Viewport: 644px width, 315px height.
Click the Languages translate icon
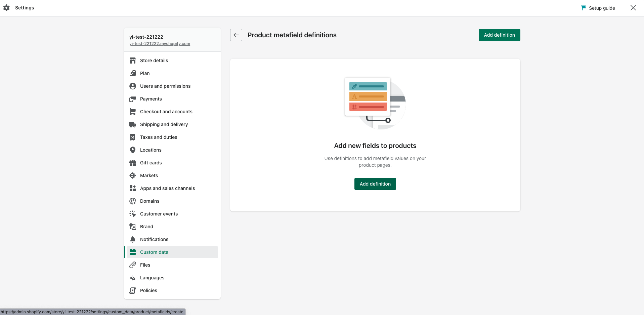point(133,278)
